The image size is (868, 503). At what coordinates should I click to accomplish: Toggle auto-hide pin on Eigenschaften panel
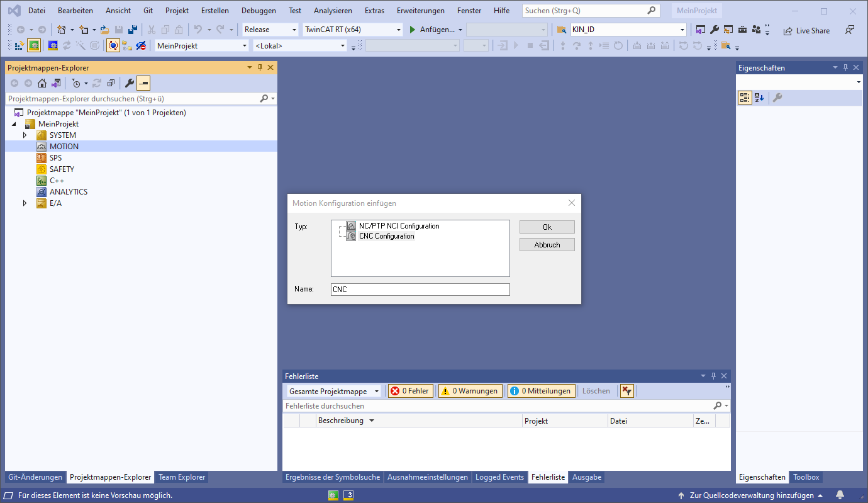[x=845, y=67]
